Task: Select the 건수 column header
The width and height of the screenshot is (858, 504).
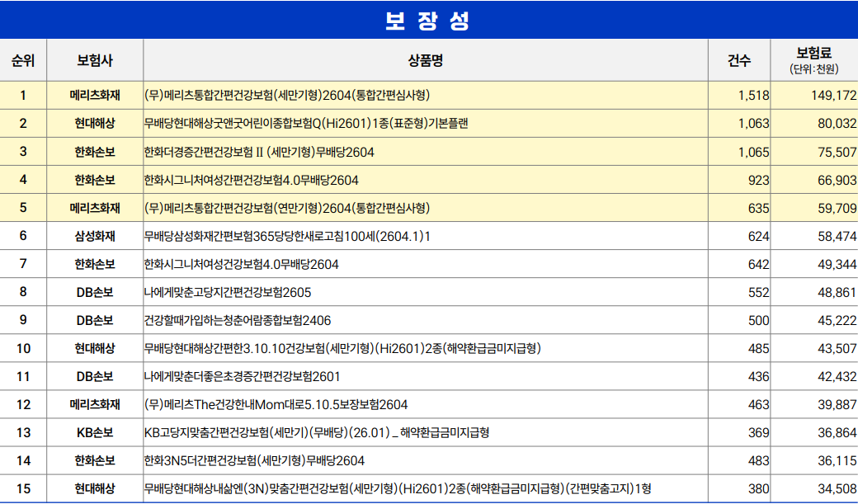Action: point(738,60)
